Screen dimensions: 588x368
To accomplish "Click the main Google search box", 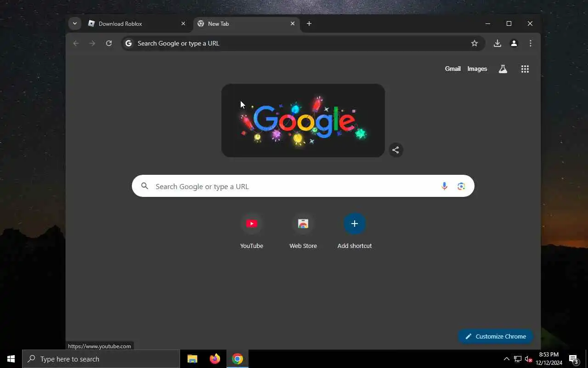I will coord(303,186).
